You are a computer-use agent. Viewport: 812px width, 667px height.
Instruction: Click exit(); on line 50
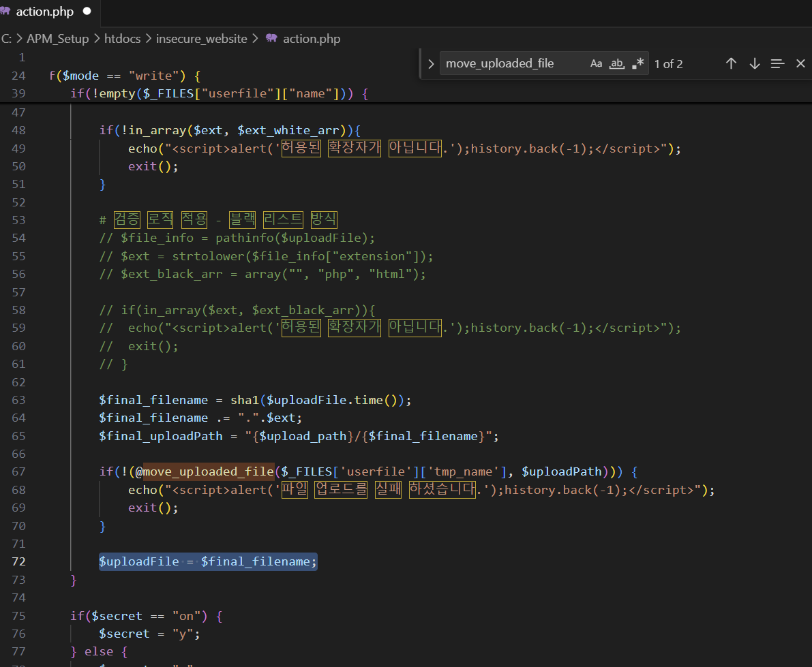pyautogui.click(x=153, y=166)
